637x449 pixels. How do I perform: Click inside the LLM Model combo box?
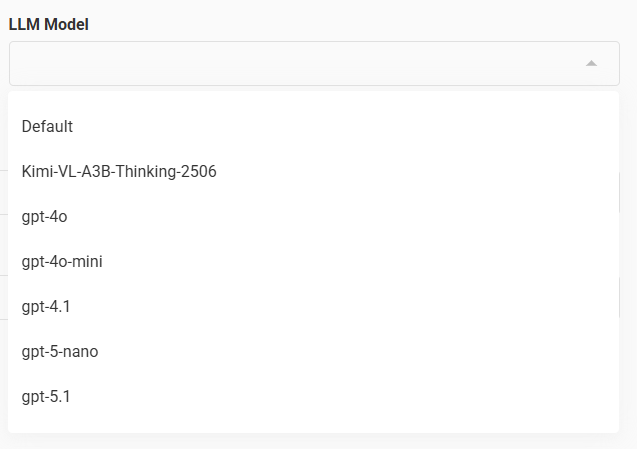click(x=290, y=63)
